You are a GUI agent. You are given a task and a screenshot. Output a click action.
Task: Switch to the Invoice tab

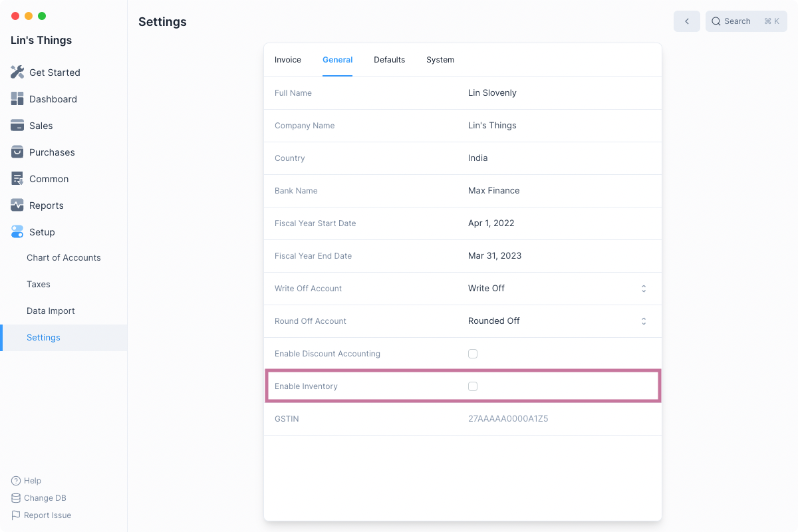pyautogui.click(x=288, y=60)
